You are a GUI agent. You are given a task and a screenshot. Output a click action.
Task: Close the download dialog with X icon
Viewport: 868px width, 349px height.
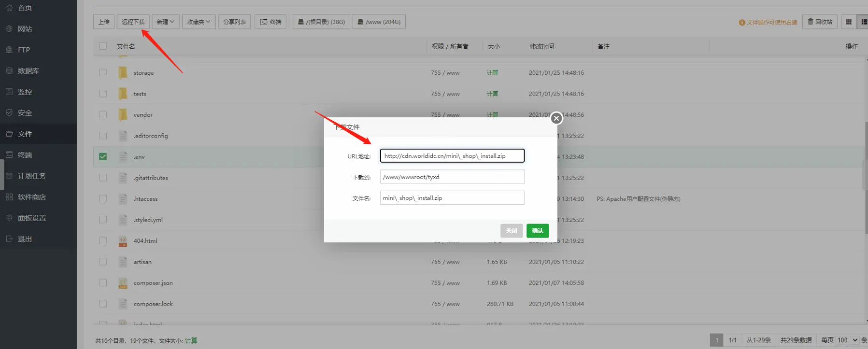tap(556, 118)
